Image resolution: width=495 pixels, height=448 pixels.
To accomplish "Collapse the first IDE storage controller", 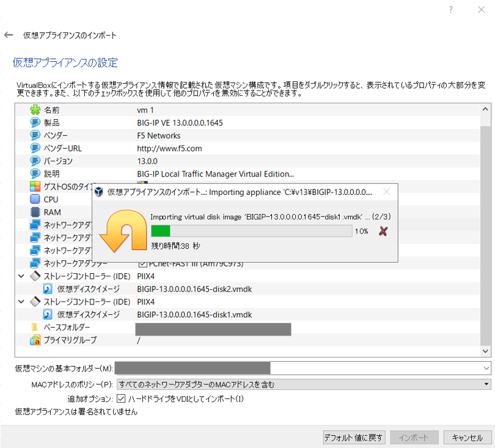I will [21, 276].
